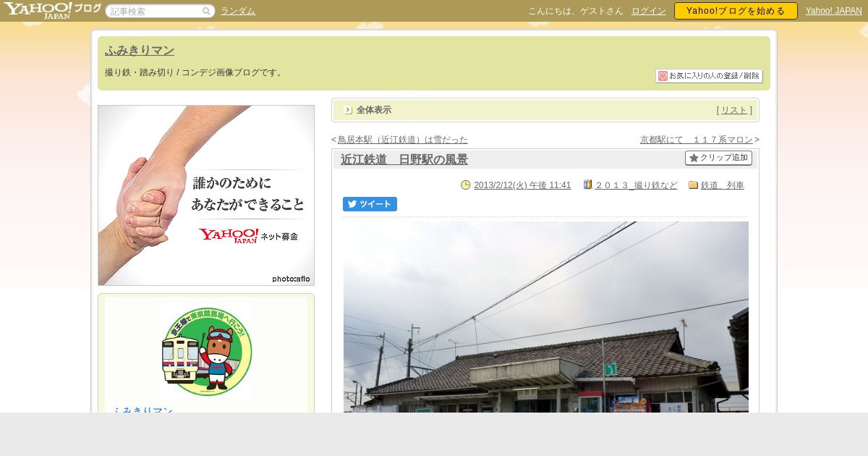This screenshot has height=456, width=868.
Task: Click the folder icon beside 鉄道、列車
Action: [x=693, y=185]
